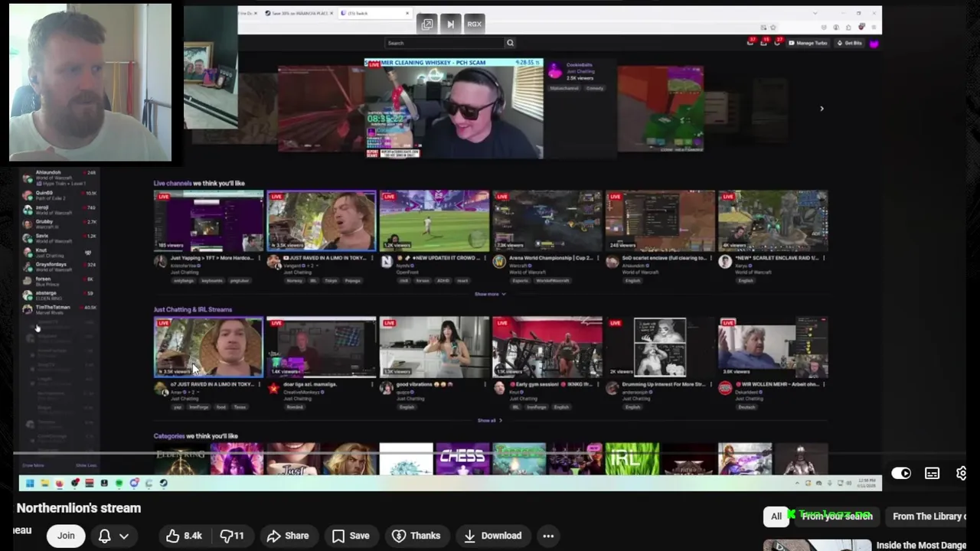Image resolution: width=980 pixels, height=551 pixels.
Task: Open notification bell options dropdown
Action: [113, 536]
